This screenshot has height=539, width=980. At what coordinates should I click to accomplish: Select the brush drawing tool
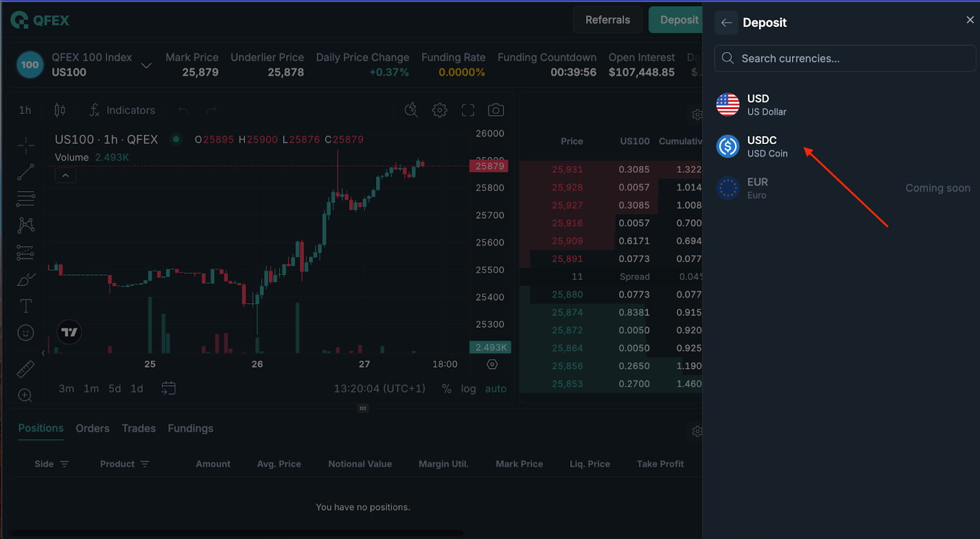26,279
